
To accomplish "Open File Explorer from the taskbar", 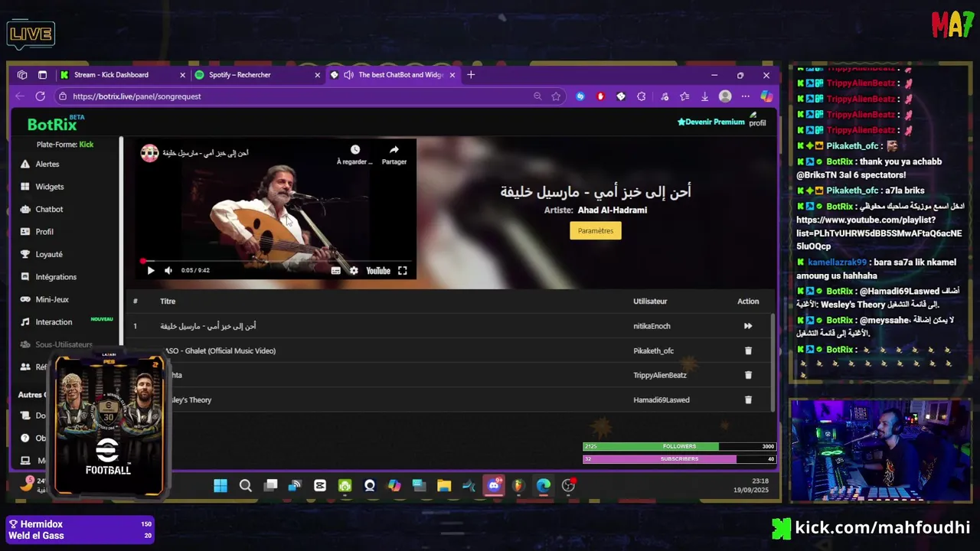I will coord(444,485).
